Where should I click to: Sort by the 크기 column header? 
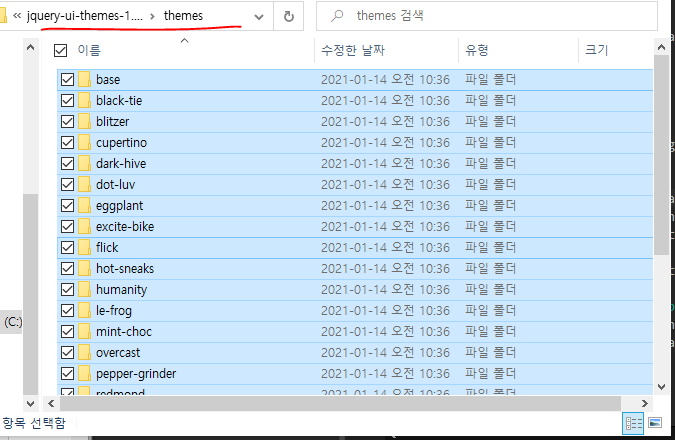point(597,50)
